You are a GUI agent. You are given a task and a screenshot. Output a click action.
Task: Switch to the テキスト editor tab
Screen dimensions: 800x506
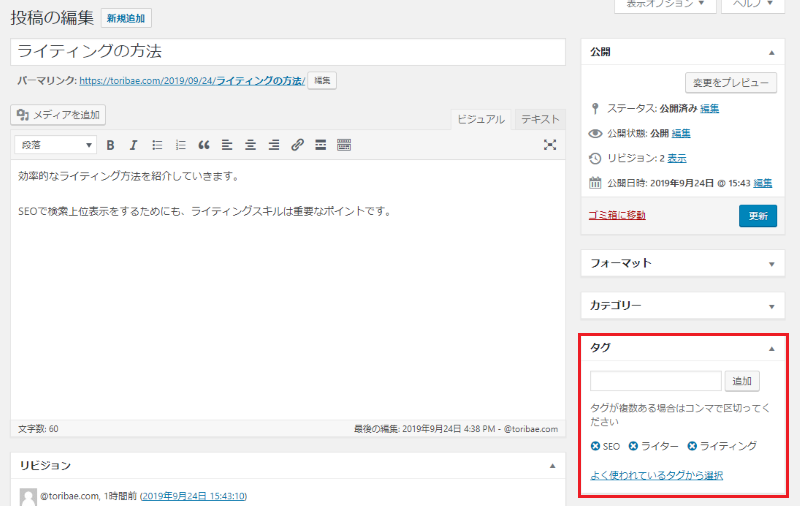click(x=540, y=119)
